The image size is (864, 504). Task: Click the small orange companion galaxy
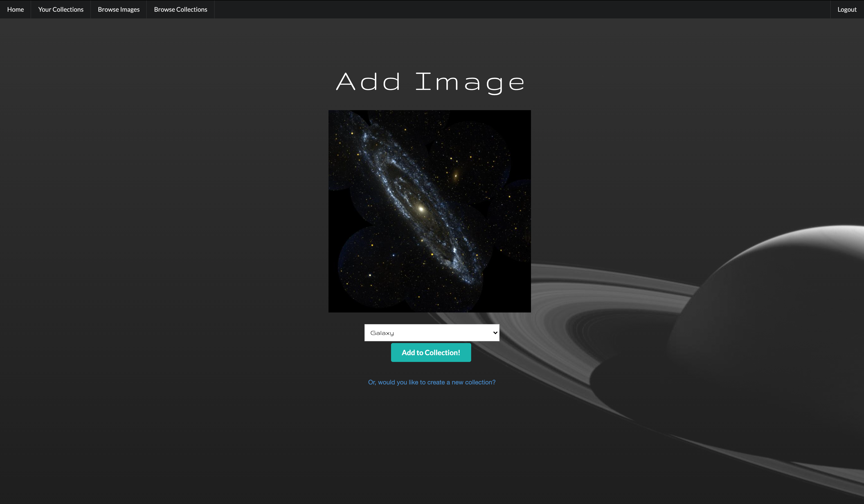(456, 176)
